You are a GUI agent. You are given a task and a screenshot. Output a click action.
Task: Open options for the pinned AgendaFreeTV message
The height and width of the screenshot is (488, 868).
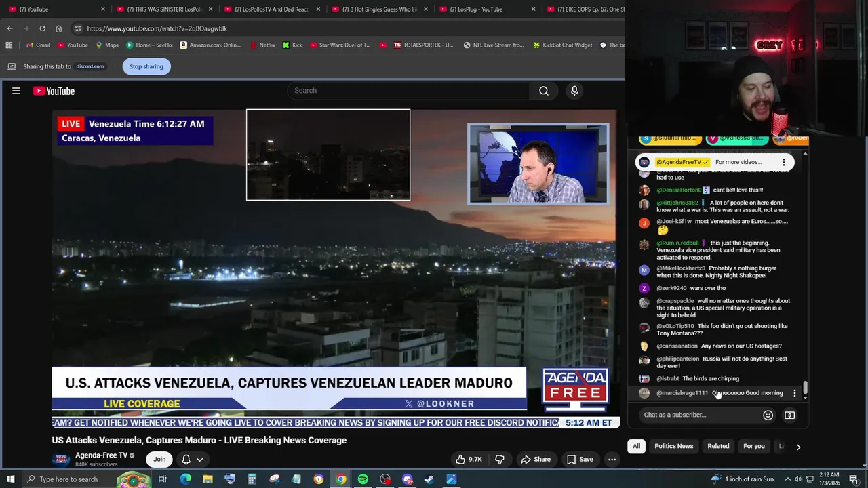click(784, 162)
